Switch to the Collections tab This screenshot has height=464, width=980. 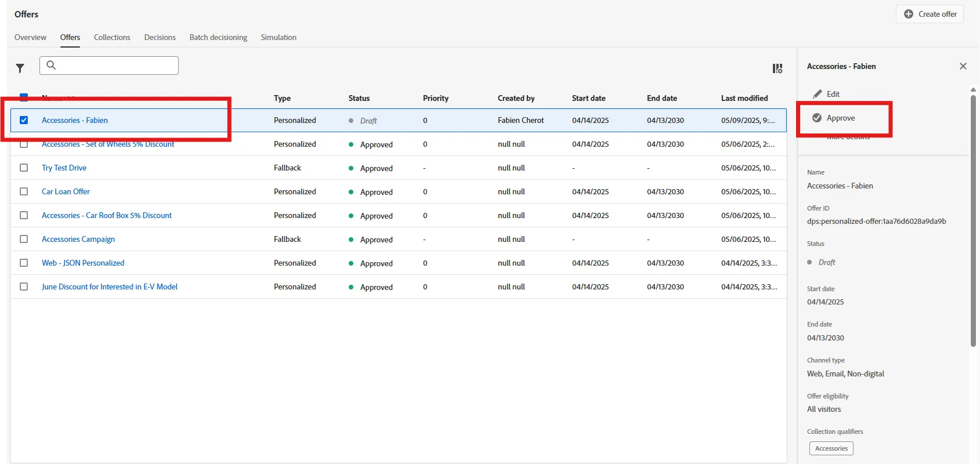[112, 37]
